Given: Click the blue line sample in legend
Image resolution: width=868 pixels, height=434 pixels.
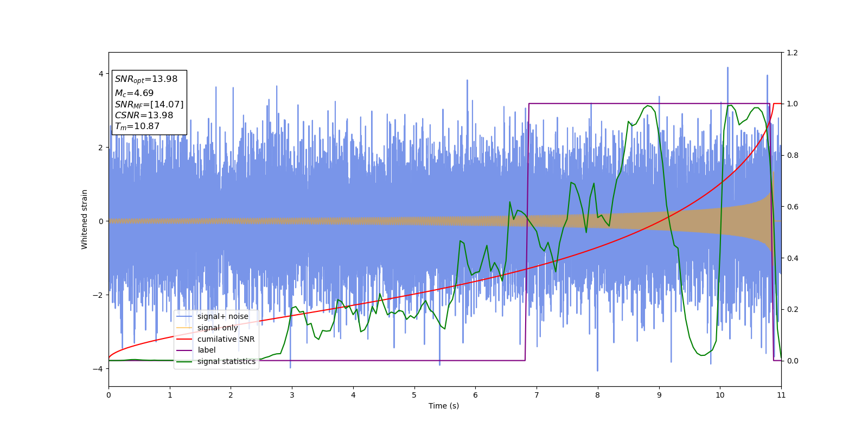Looking at the screenshot, I should 184,317.
